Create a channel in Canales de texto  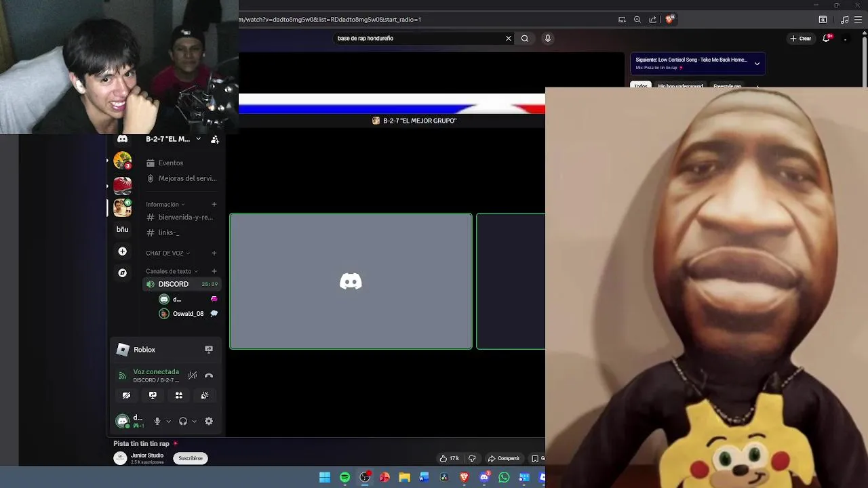214,271
